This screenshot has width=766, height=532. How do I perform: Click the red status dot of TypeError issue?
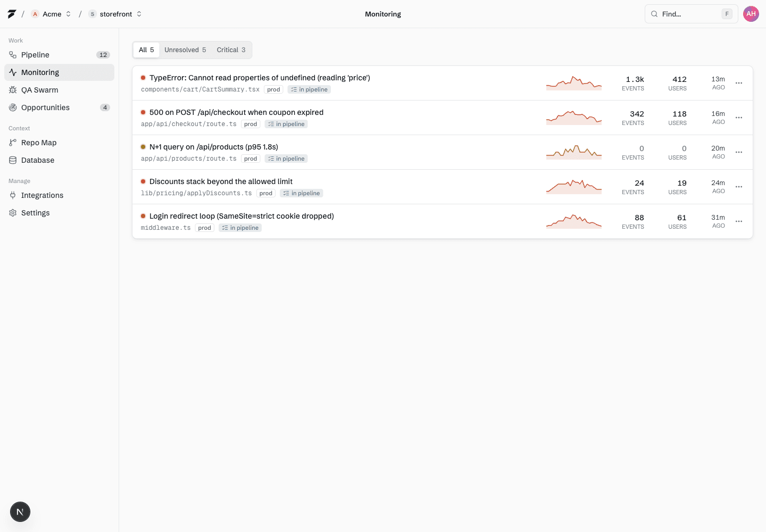click(143, 78)
